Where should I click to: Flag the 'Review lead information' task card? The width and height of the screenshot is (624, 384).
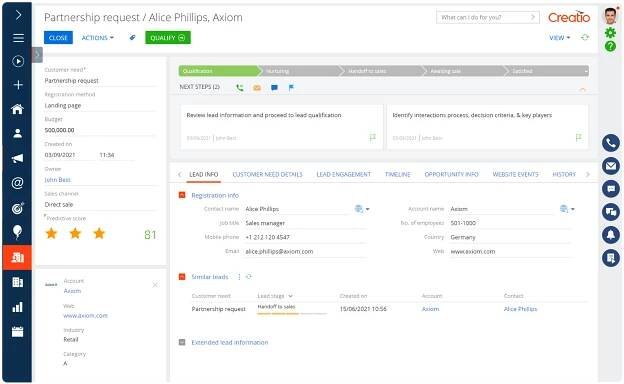(x=372, y=138)
